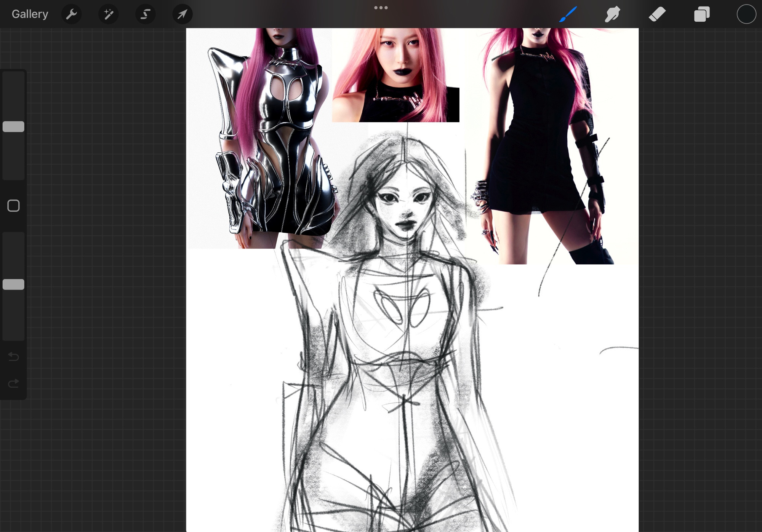762x532 pixels.
Task: Tap the pink hair portrait reference
Action: tap(395, 75)
